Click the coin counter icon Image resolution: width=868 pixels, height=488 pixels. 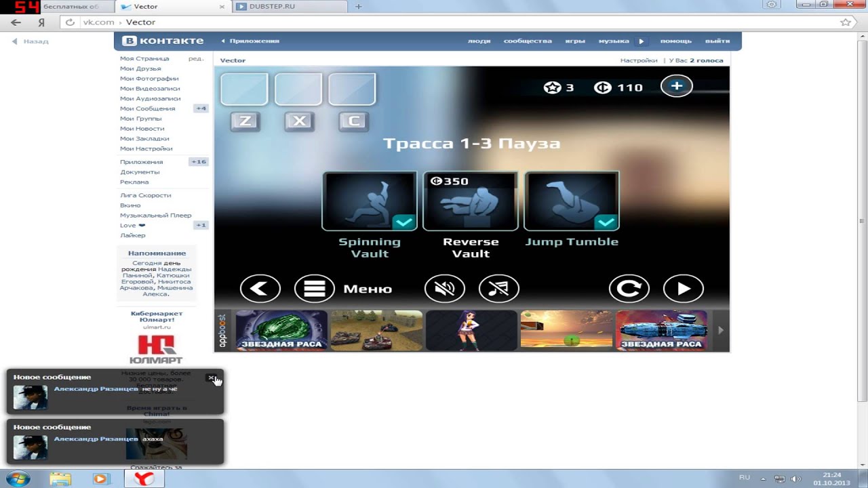click(x=602, y=87)
